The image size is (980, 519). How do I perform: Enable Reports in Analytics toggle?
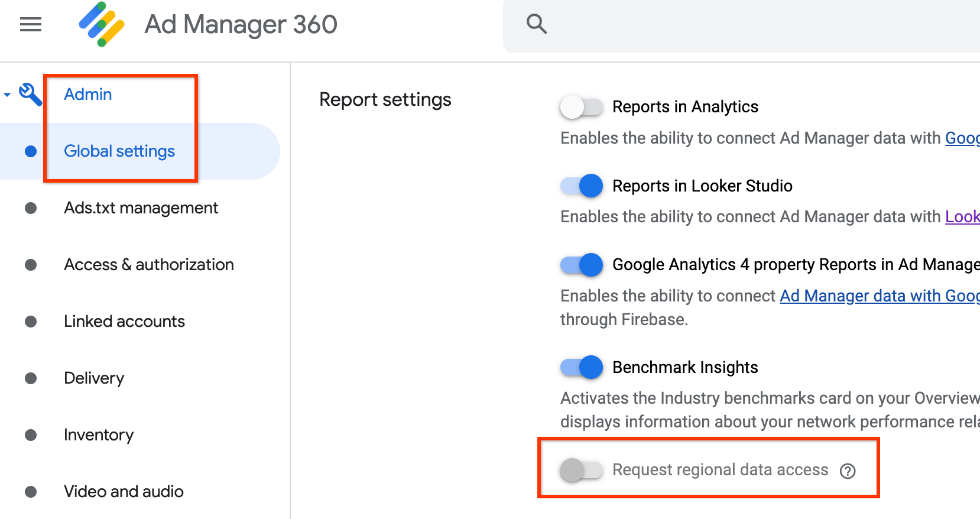pos(582,107)
